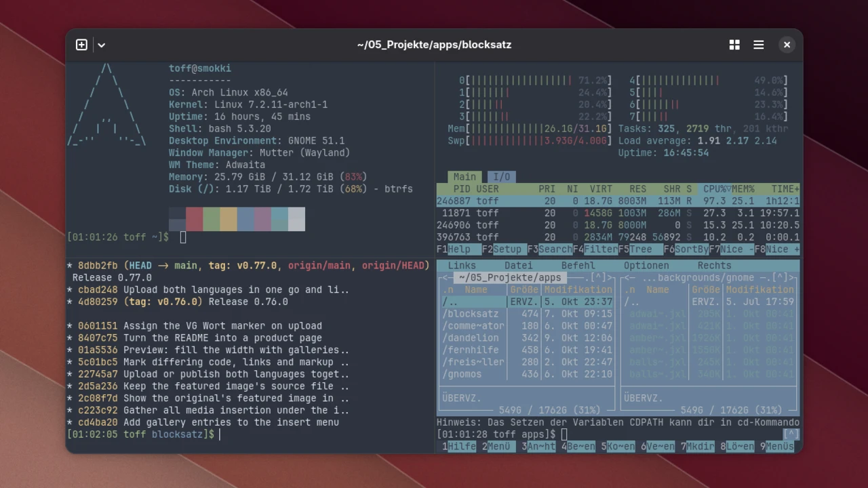Screen dimensions: 868x488
Task: Expand the new-tab dropdown chevron in header
Action: click(101, 45)
